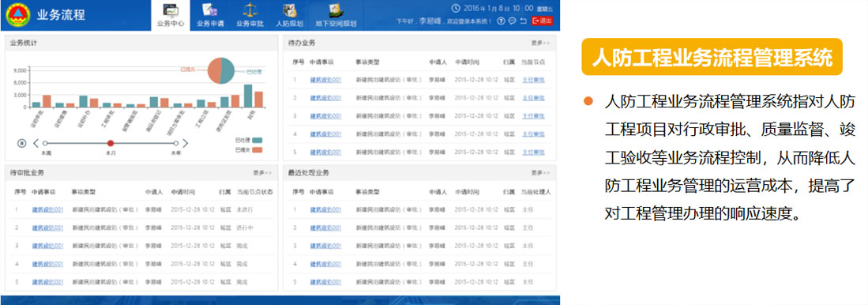Open 建筑设防001 link in 待审批业务 row 1
This screenshot has height=305, width=868.
pos(47,210)
